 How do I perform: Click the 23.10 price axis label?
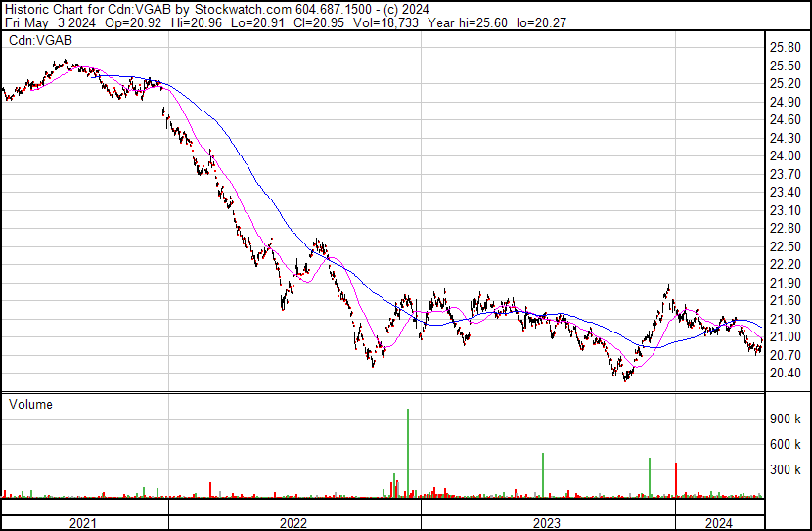point(785,210)
